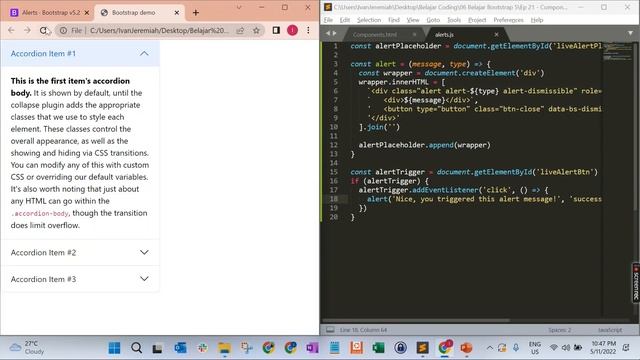Open Help menu in Sublime Text
Image resolution: width=640 pixels, height=360 pixels.
(x=537, y=20)
